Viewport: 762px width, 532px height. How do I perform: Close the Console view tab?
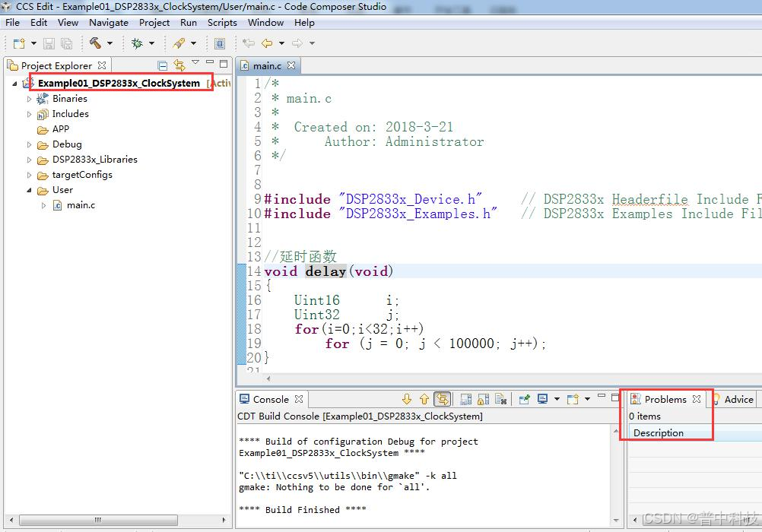(x=299, y=399)
